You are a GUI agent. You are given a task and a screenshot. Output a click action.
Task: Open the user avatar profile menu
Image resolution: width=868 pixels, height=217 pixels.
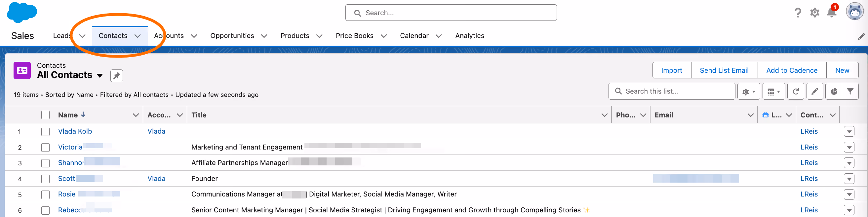854,12
